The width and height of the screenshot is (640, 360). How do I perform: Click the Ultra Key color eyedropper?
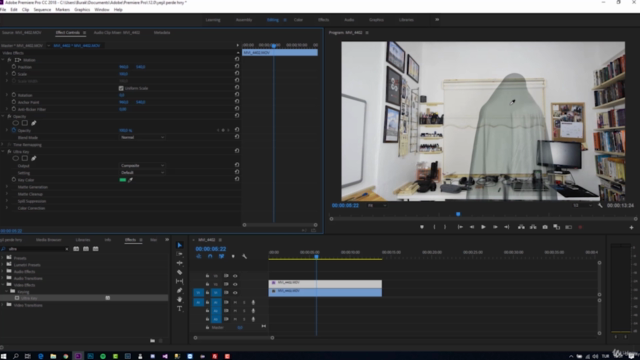point(131,180)
